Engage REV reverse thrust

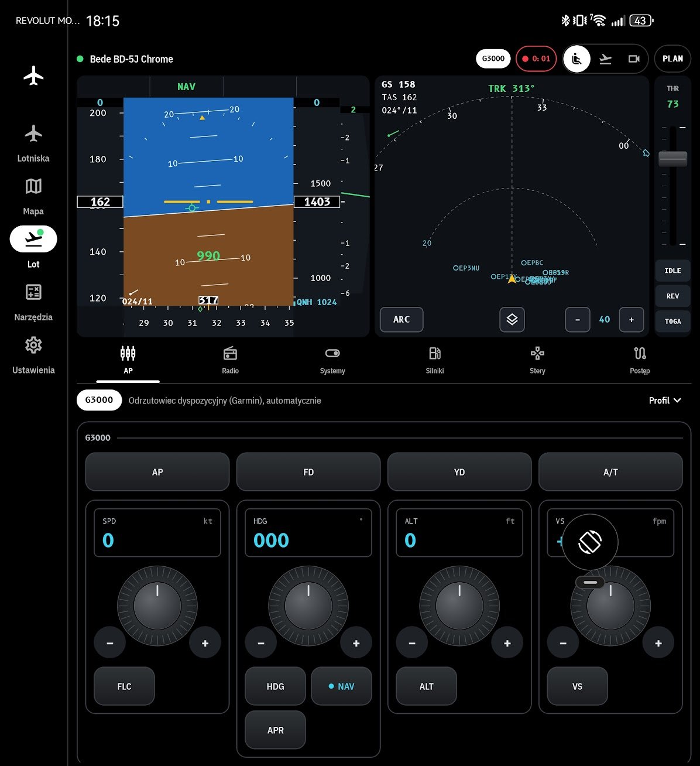(x=672, y=296)
